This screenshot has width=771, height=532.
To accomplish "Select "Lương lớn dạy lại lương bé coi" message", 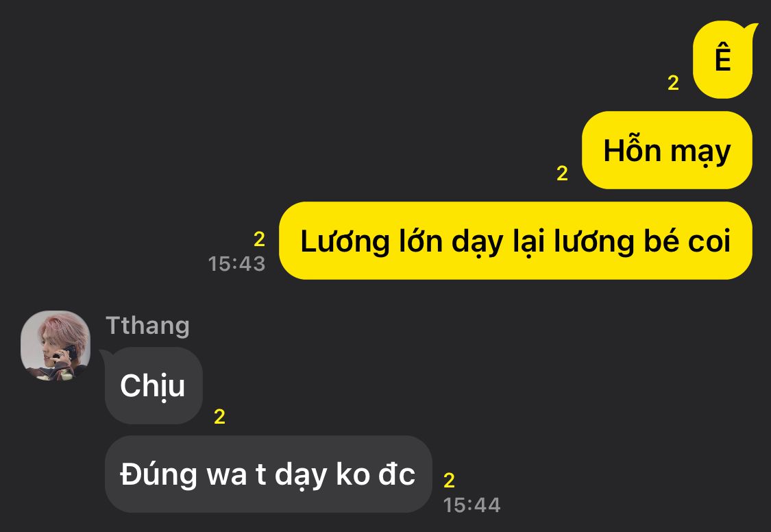I will [x=515, y=241].
